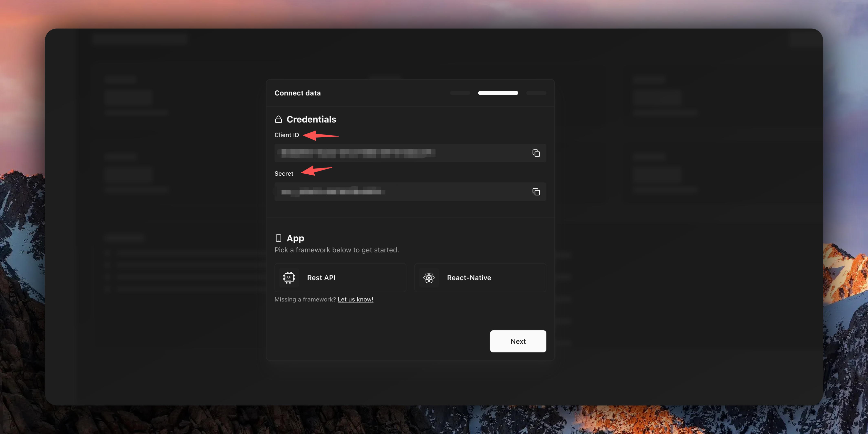Click the first step indicator segment
868x434 pixels.
[x=460, y=93]
